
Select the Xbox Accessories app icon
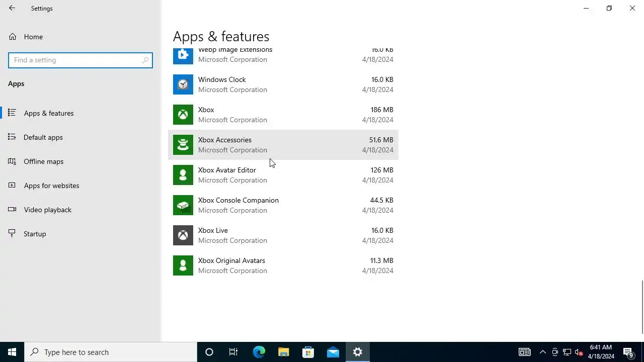coord(183,145)
